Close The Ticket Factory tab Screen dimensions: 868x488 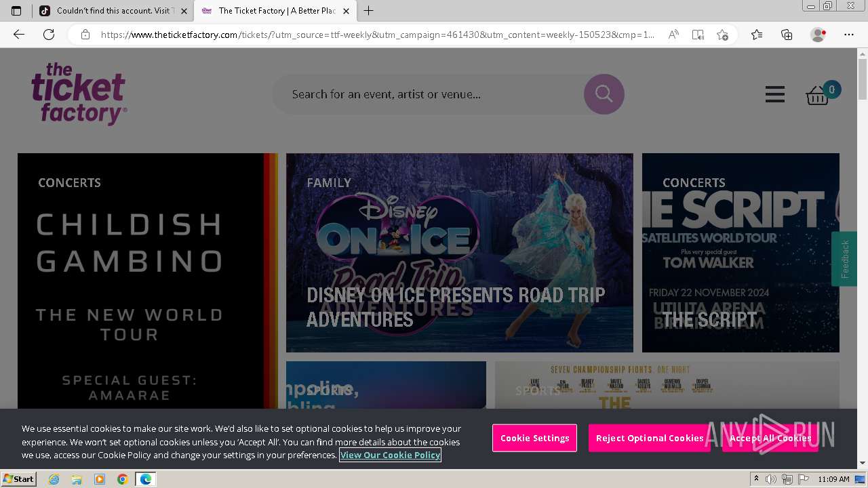click(x=346, y=11)
